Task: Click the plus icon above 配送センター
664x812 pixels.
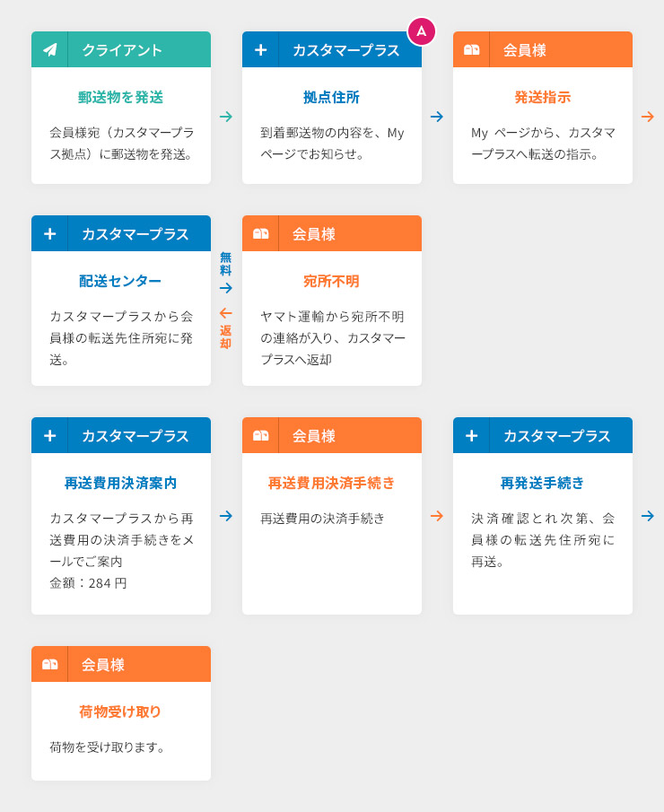Action: (49, 233)
